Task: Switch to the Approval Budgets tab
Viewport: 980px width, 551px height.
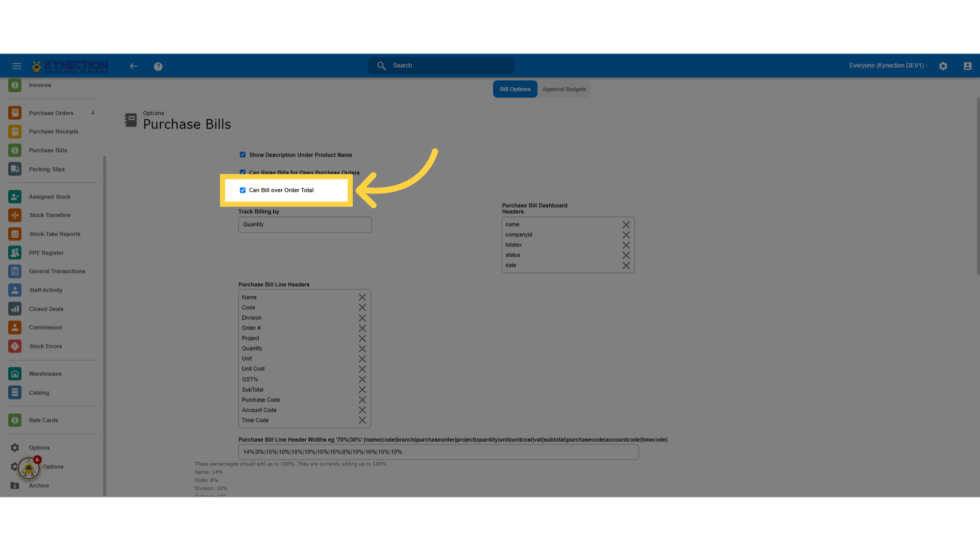Action: 564,89
